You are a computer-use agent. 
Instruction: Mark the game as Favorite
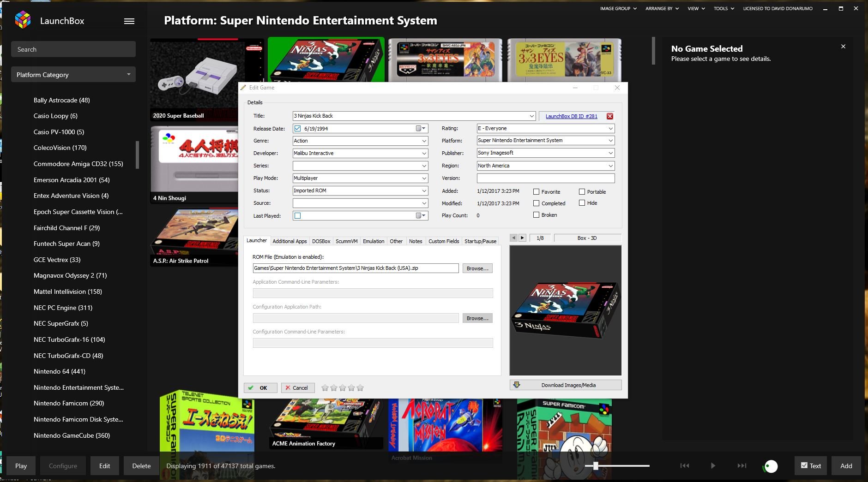536,191
